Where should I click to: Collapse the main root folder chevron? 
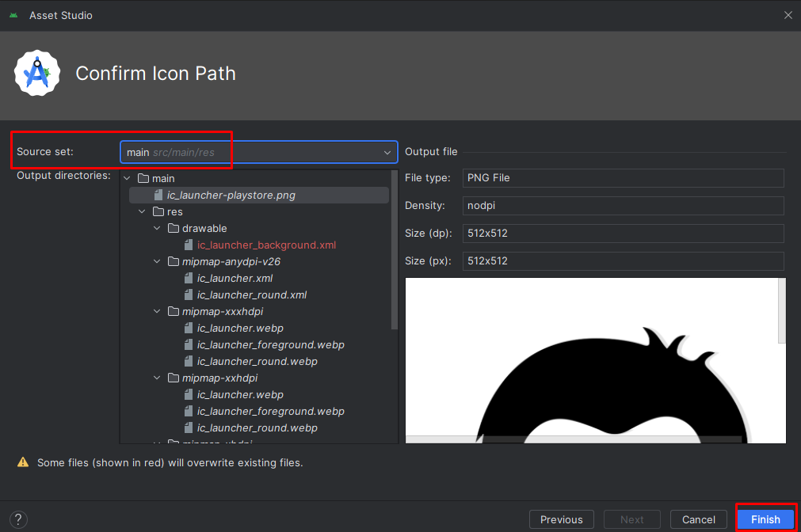pyautogui.click(x=128, y=178)
